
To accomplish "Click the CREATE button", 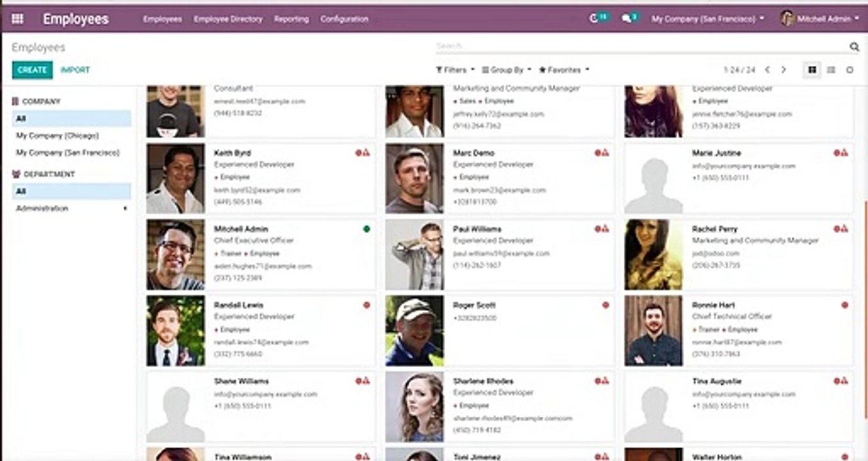I will pyautogui.click(x=32, y=70).
